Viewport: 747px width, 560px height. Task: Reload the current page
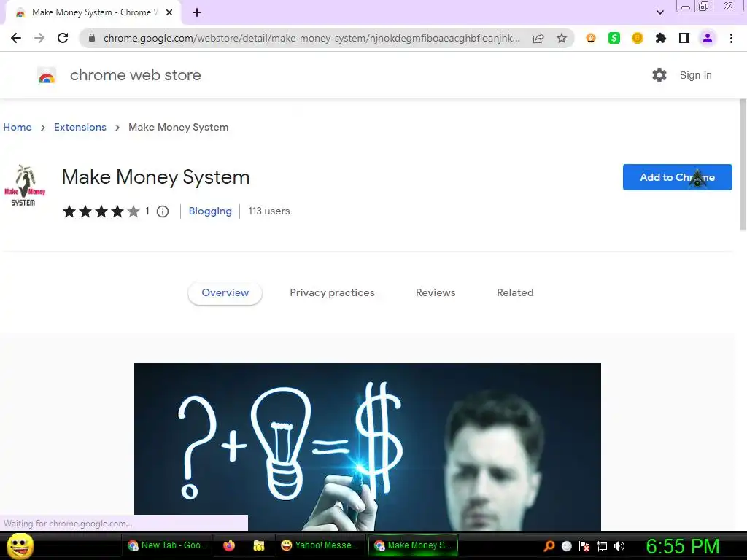(x=63, y=38)
